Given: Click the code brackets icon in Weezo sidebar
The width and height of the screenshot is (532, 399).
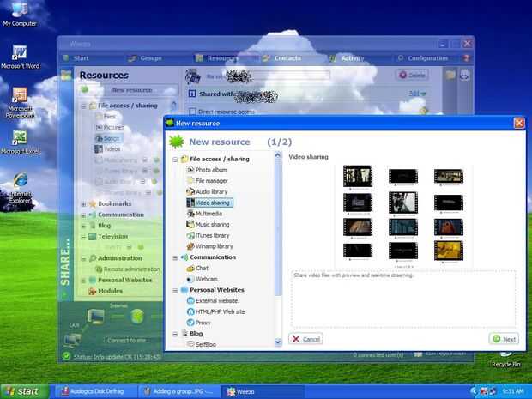Looking at the screenshot, I should point(464,75).
